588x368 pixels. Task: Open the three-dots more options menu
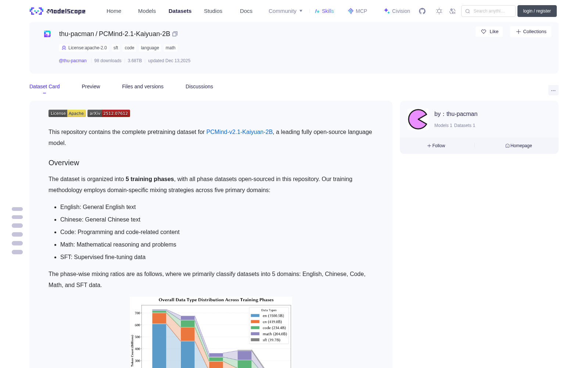[x=553, y=90]
